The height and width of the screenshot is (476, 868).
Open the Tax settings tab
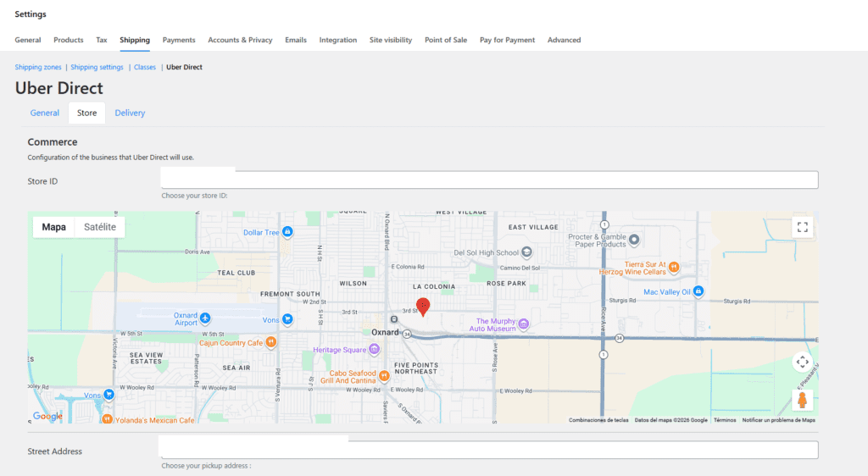pyautogui.click(x=102, y=40)
